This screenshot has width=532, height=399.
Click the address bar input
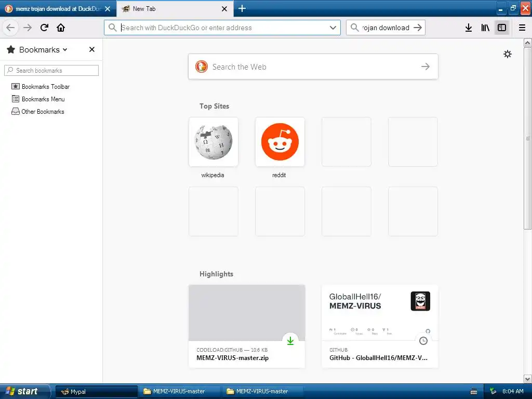click(222, 28)
